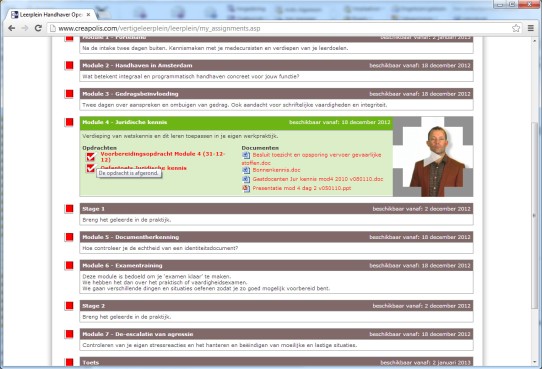
Task: Click red square next to Module 6
Action: point(69,265)
